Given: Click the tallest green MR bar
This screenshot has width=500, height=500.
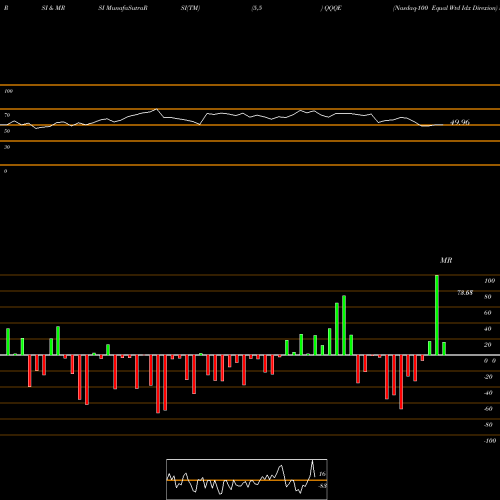Looking at the screenshot, I should (437, 315).
